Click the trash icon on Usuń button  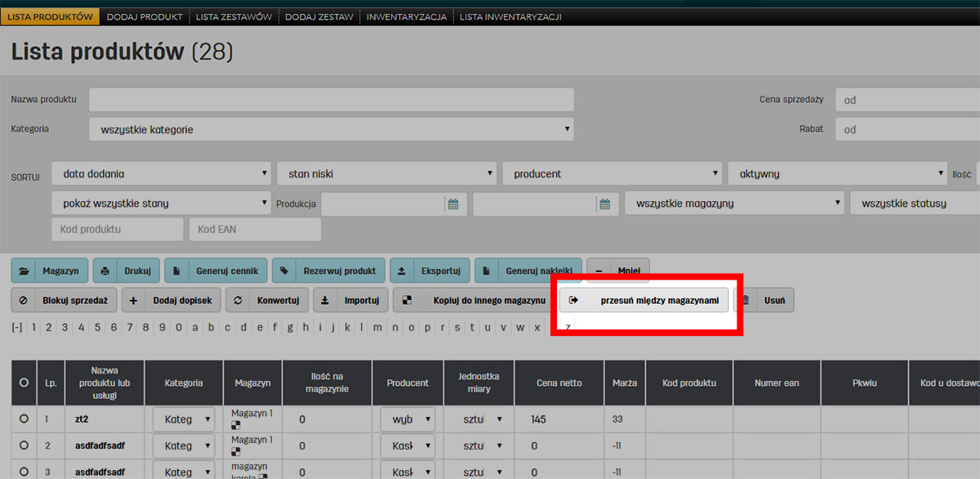coord(746,301)
